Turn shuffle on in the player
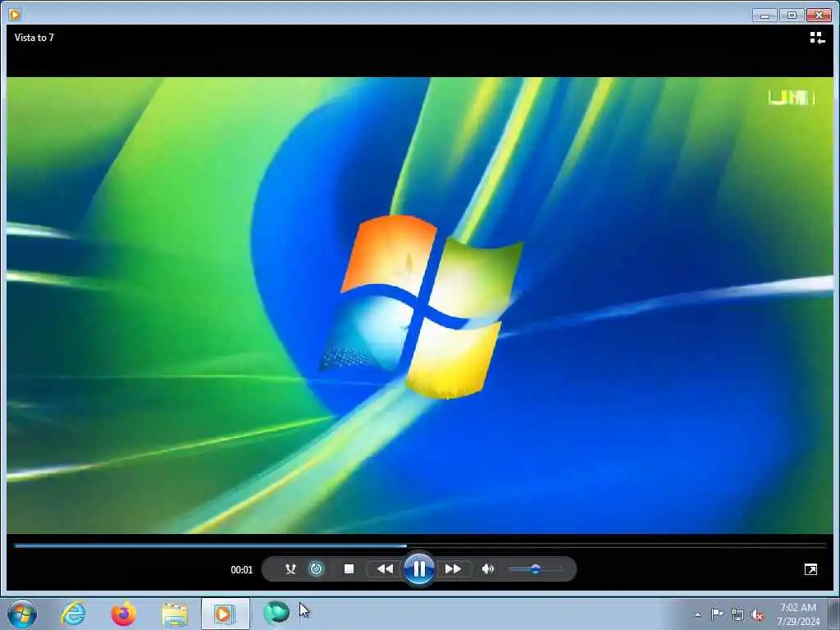The image size is (840, 630). [290, 569]
